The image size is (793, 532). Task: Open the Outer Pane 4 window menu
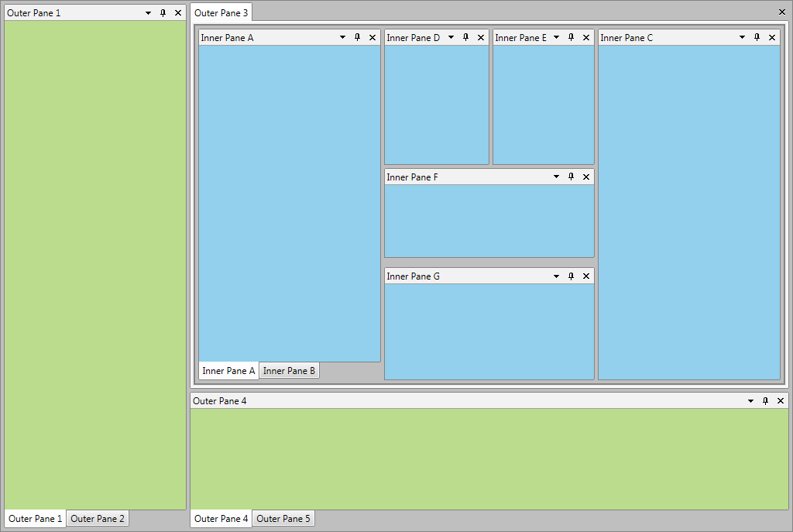[x=750, y=400]
